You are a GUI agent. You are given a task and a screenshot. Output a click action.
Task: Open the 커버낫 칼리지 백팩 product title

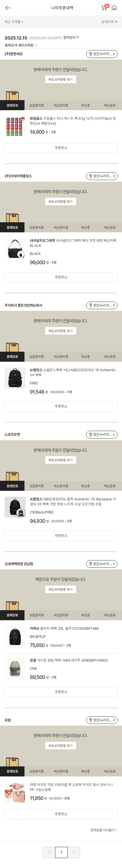point(64,628)
